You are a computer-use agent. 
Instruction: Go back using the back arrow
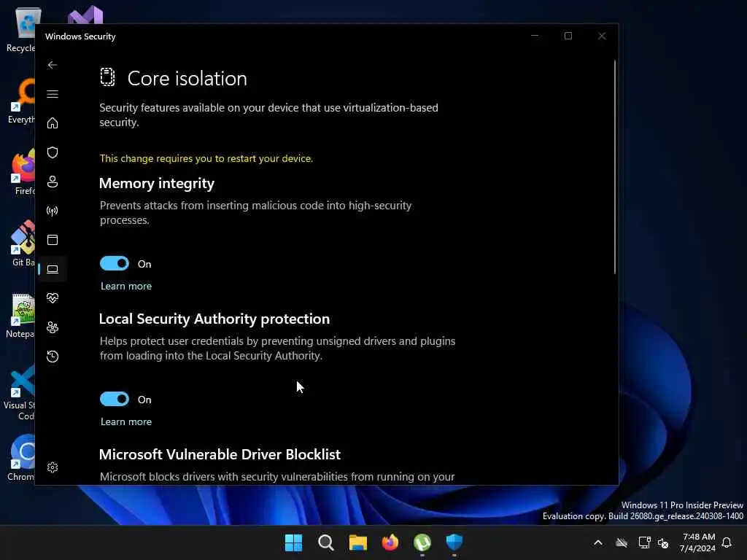click(53, 65)
